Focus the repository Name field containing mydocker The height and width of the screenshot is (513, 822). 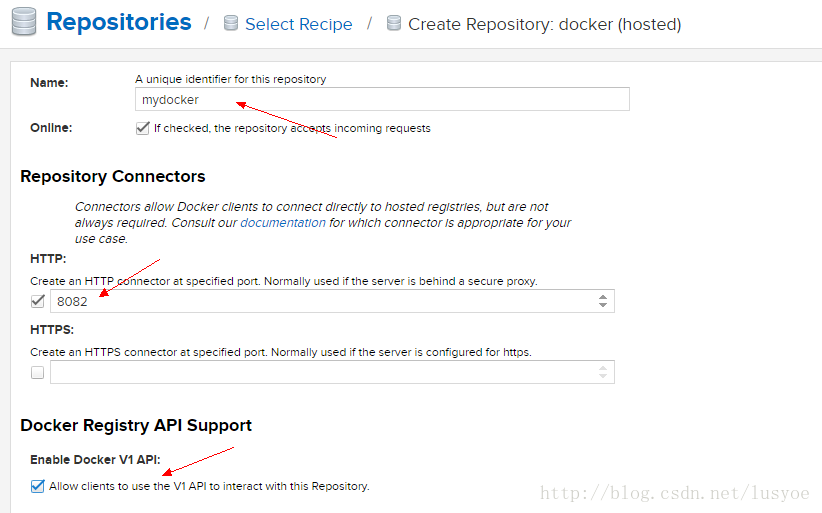[x=382, y=99]
